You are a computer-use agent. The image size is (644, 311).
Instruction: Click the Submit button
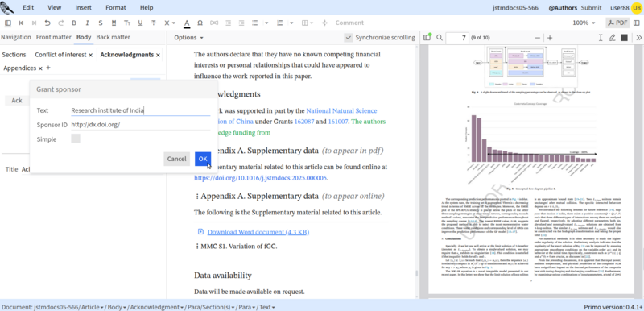coord(591,7)
